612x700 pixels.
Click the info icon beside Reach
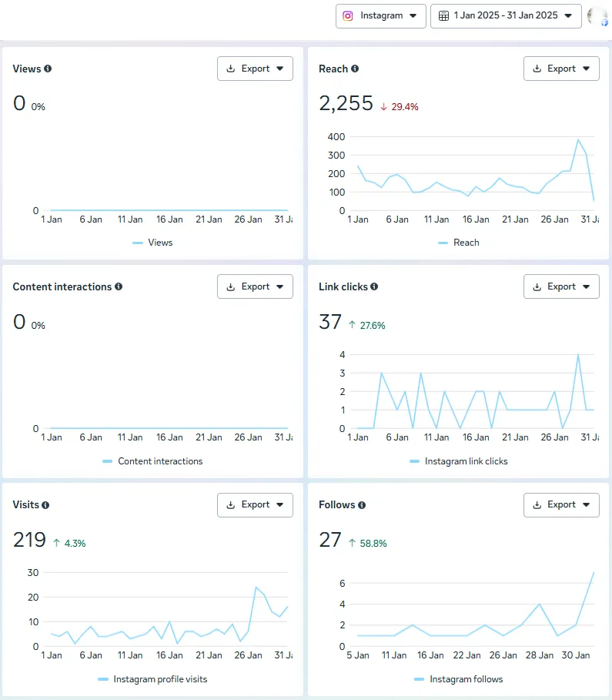(355, 69)
